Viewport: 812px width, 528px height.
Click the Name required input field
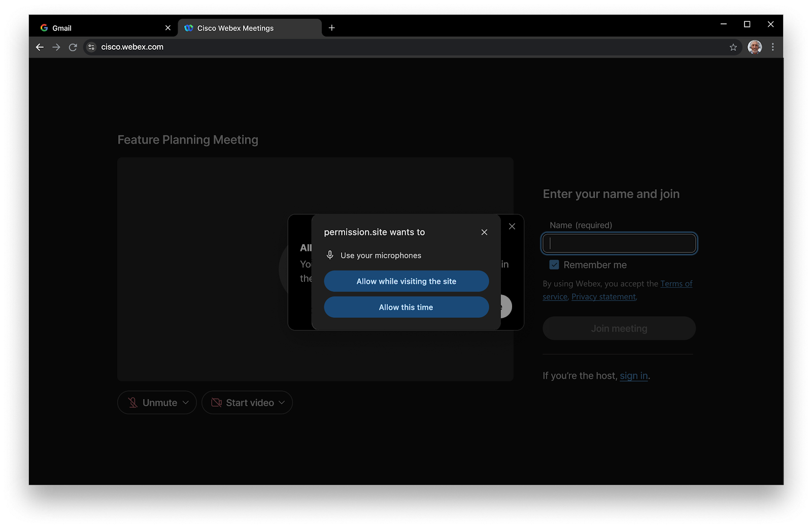[619, 243]
